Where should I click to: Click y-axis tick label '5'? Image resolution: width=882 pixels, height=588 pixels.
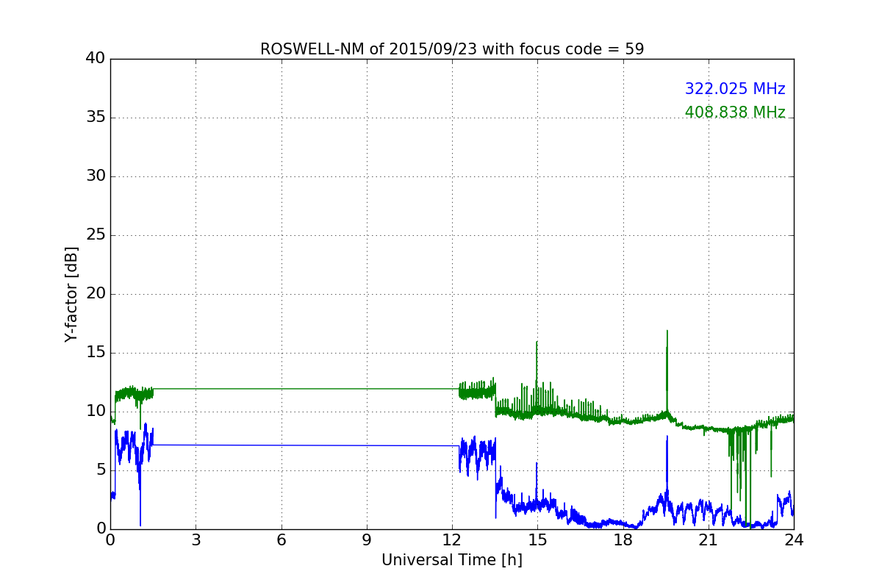pos(101,470)
